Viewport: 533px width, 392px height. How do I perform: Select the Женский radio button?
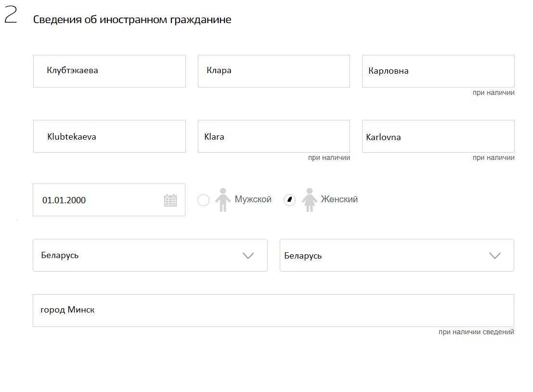click(x=289, y=200)
